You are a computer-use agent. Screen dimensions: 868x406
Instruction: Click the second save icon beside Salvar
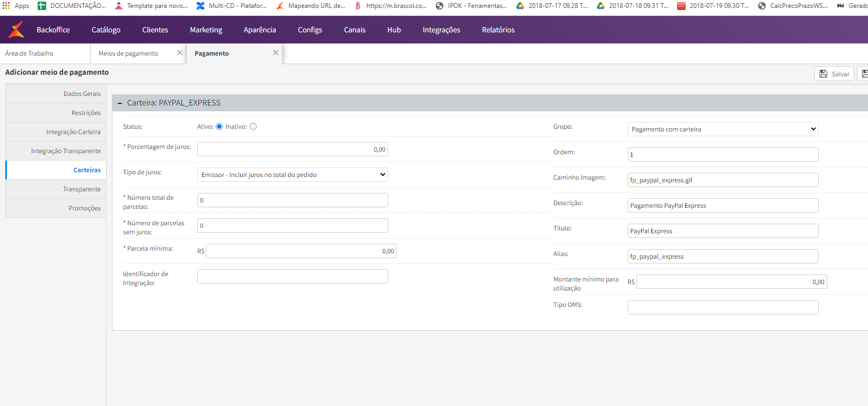pyautogui.click(x=864, y=74)
